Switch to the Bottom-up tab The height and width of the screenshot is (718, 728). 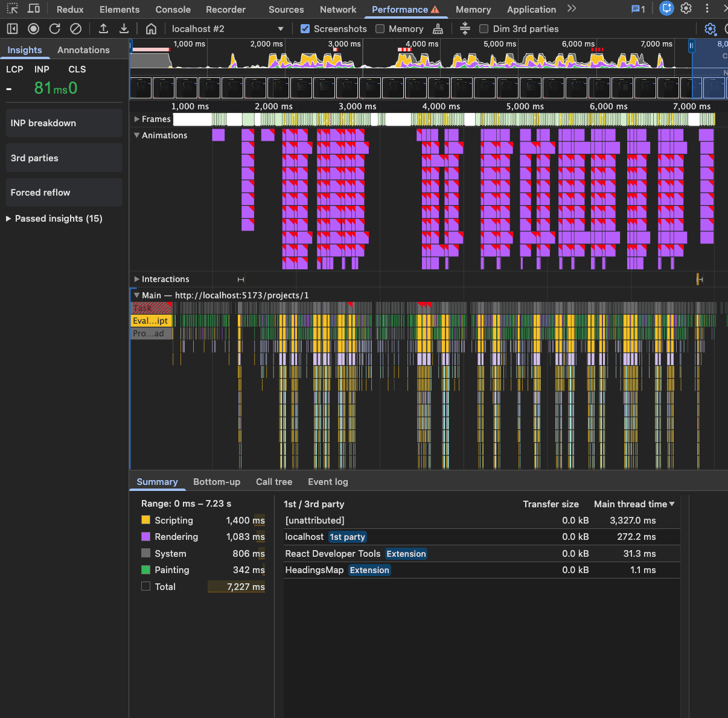[217, 482]
